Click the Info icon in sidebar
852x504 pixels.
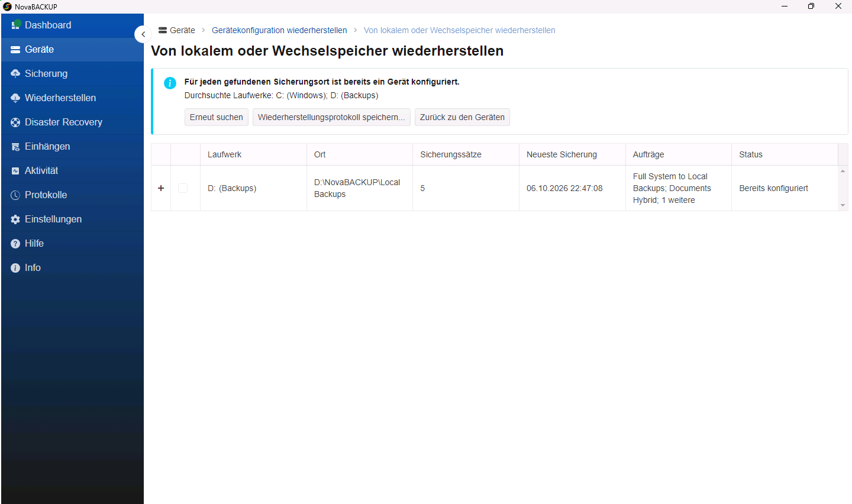coord(15,267)
